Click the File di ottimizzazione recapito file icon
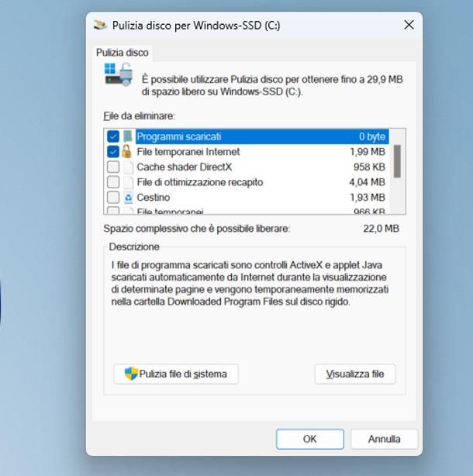This screenshot has height=476, width=473. [128, 182]
